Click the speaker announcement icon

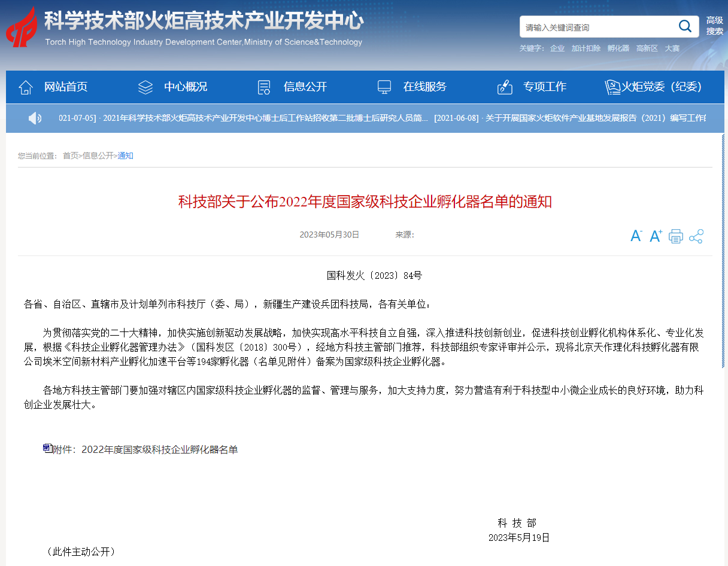(x=35, y=118)
